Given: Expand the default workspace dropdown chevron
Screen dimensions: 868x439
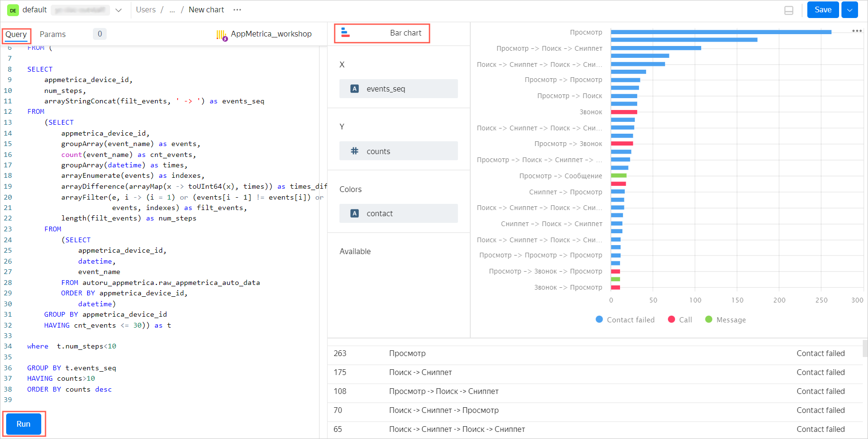Looking at the screenshot, I should point(119,10).
